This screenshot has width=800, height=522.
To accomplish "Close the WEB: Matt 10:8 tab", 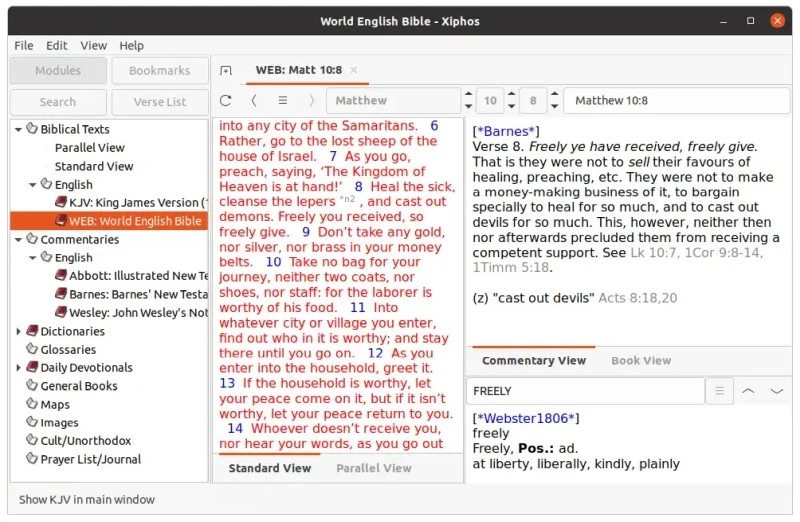I will click(353, 70).
